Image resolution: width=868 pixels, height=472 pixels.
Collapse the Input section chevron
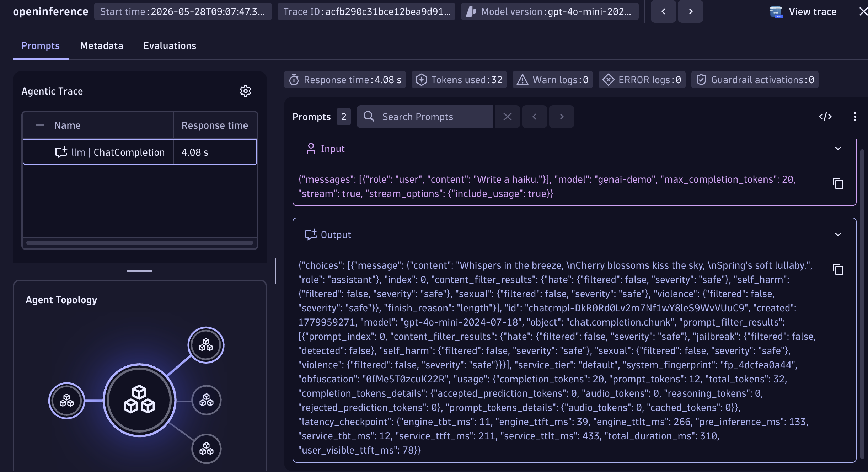(838, 149)
